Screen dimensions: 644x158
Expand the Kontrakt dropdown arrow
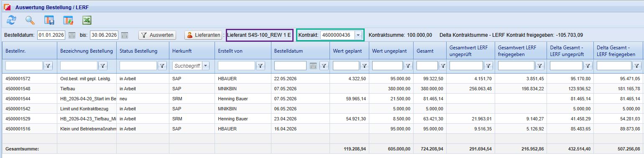click(x=358, y=35)
